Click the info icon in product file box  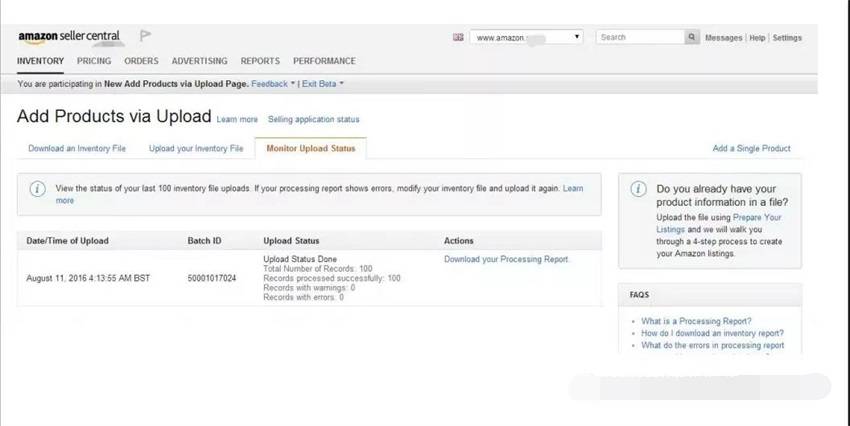(638, 189)
